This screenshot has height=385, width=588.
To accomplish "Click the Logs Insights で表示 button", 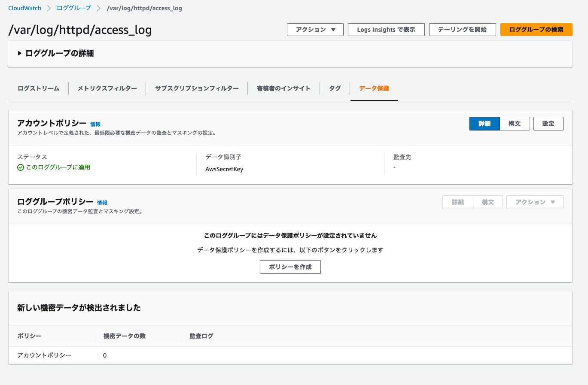I will (x=386, y=30).
